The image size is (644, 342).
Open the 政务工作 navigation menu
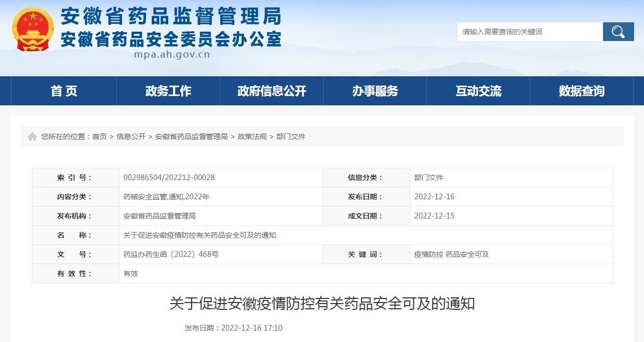pyautogui.click(x=168, y=91)
